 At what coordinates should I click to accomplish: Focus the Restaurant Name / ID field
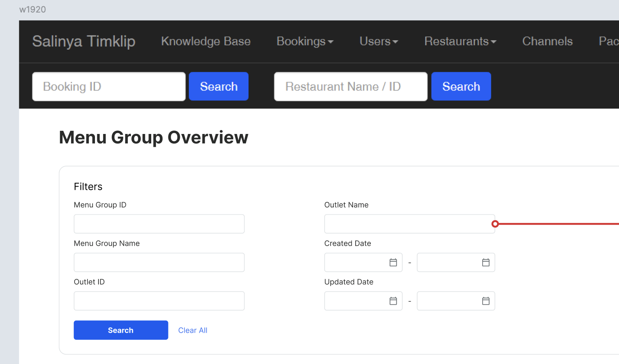tap(351, 86)
